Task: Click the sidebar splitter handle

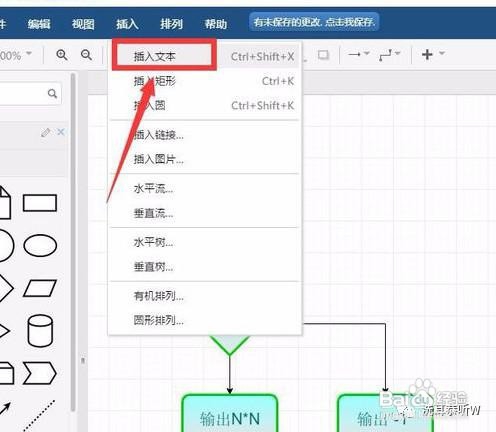Action: point(83,361)
